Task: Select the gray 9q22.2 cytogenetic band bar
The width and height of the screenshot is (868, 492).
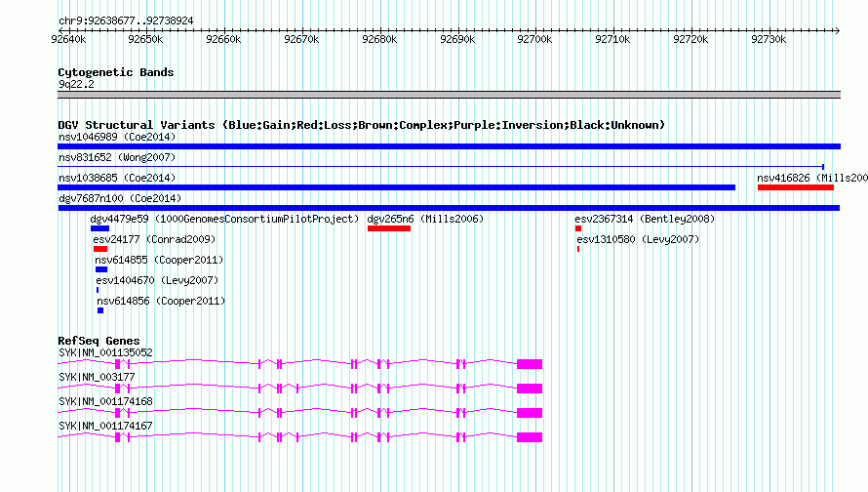Action: [x=449, y=95]
